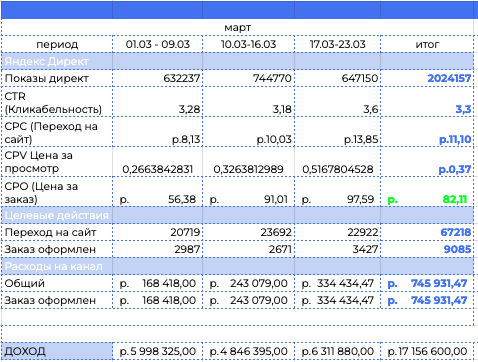The height and width of the screenshot is (362, 478).
Task: Click site visits total 67218
Action: coord(427,232)
